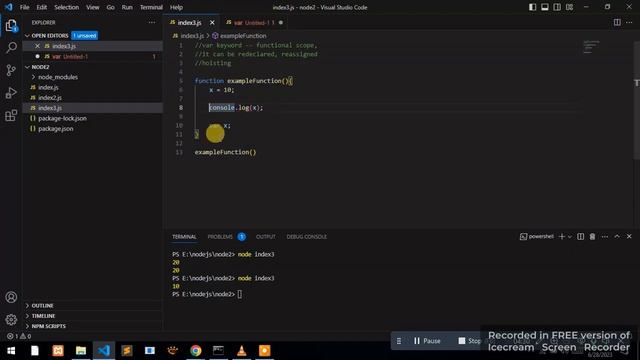Open the Search view in activity bar
The height and width of the screenshot is (360, 640).
tap(11, 47)
